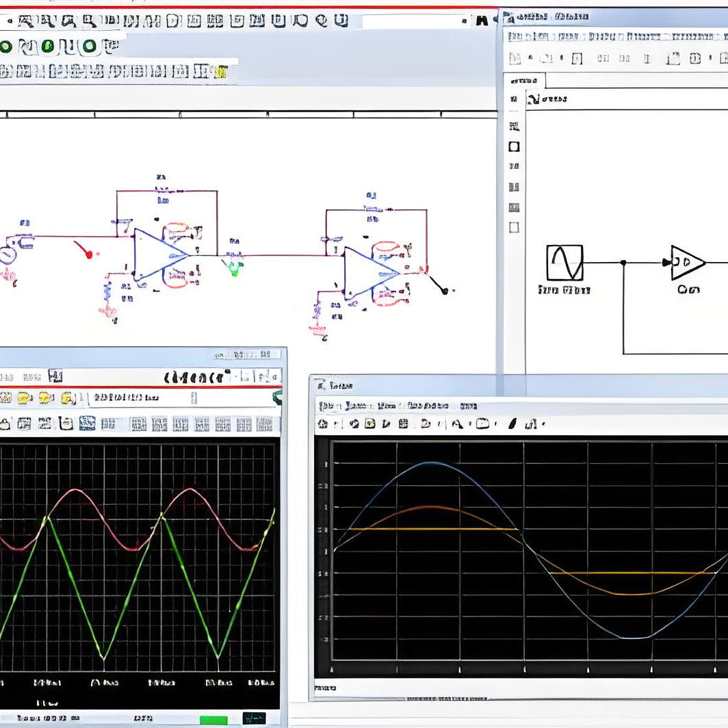Image resolution: width=728 pixels, height=728 pixels.
Task: Click the binoculars find icon in top toolbar
Action: coord(482,21)
